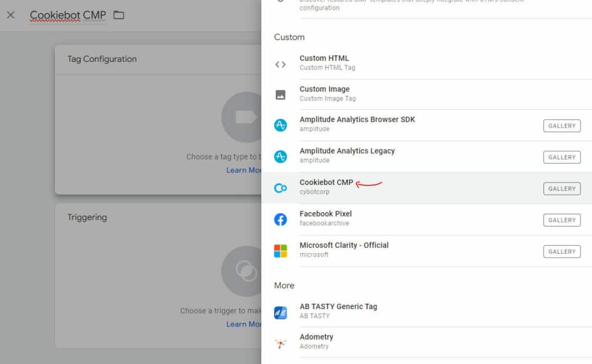Click the Cookiebot CMP logo icon

click(x=280, y=188)
